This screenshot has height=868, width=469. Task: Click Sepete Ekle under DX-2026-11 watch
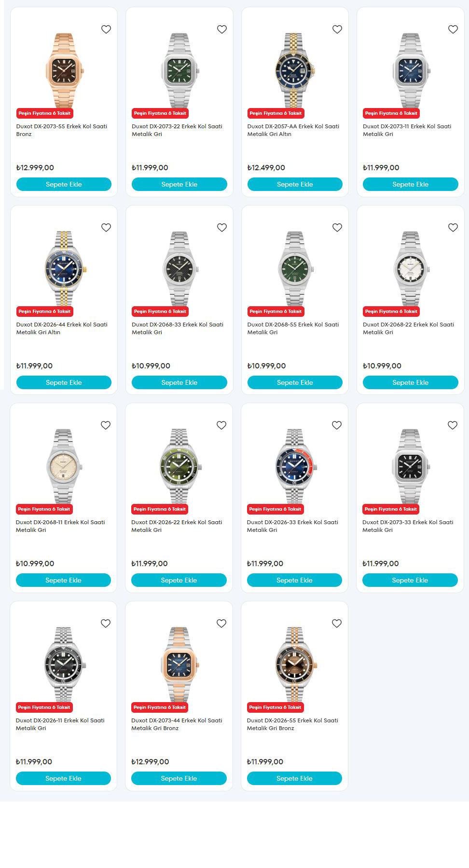[63, 778]
